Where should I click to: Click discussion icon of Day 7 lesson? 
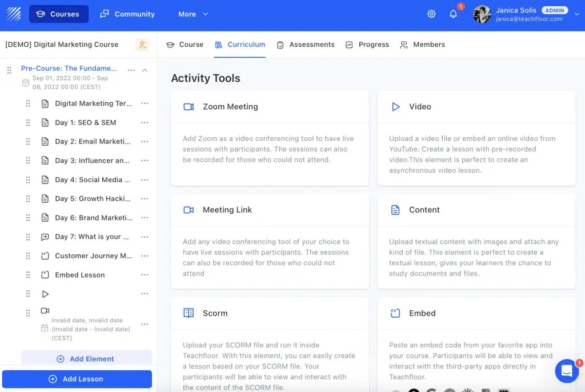(45, 237)
